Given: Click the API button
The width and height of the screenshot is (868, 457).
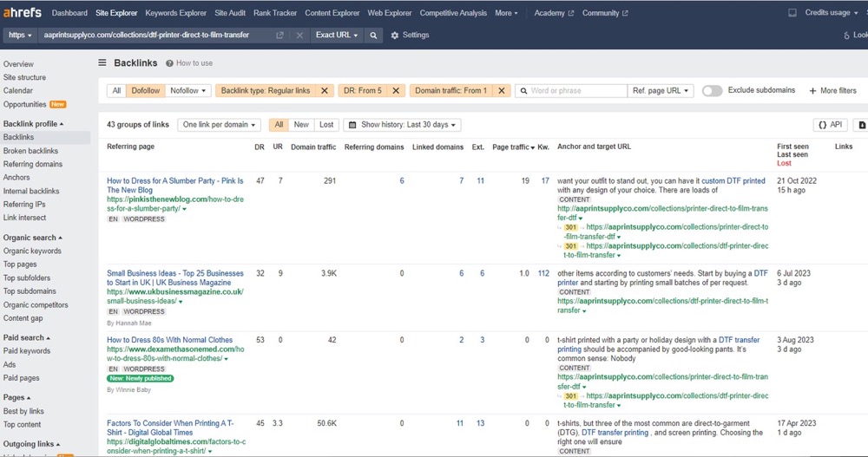Looking at the screenshot, I should tap(831, 125).
